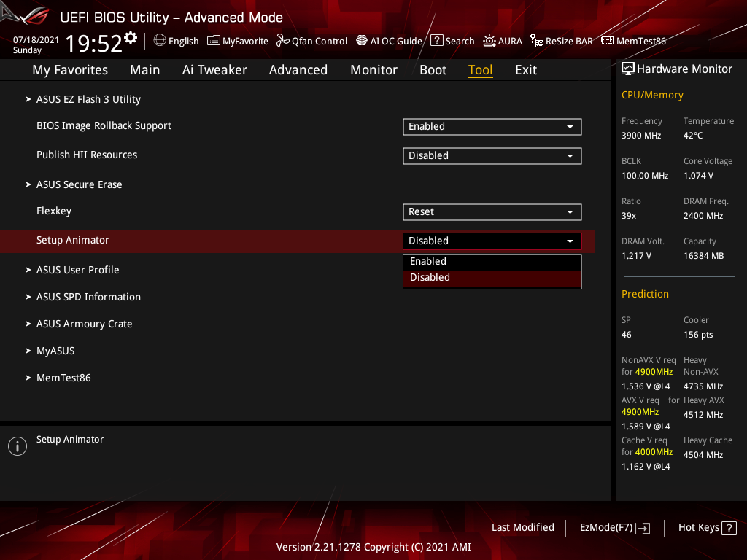Open the MyFavorite shortcut manager
Screen dimensions: 747x560
click(x=238, y=41)
